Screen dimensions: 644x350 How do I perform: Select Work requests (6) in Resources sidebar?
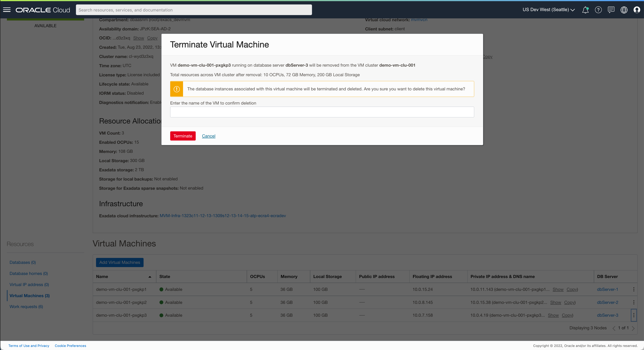(x=26, y=307)
